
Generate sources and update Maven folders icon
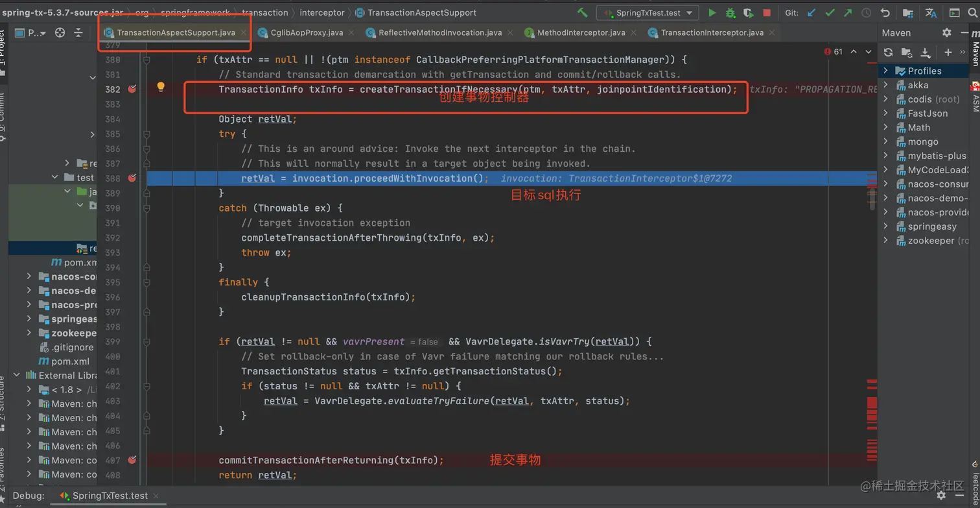[907, 52]
